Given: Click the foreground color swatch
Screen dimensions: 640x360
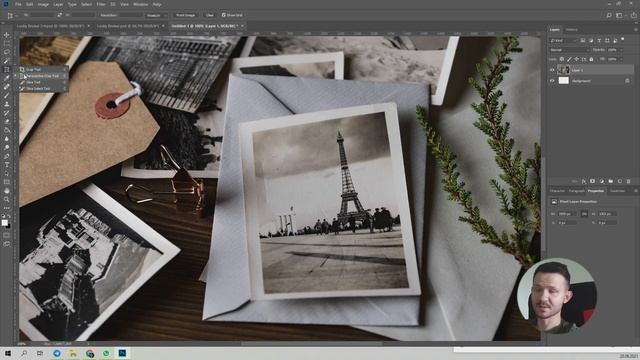Looking at the screenshot, I should coord(4,222).
